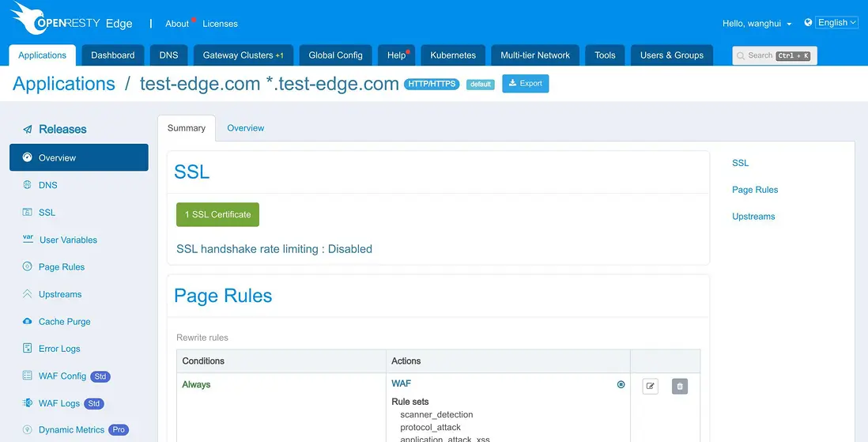The width and height of the screenshot is (868, 442).
Task: Open the Gateway Clusters tab
Action: 243,55
